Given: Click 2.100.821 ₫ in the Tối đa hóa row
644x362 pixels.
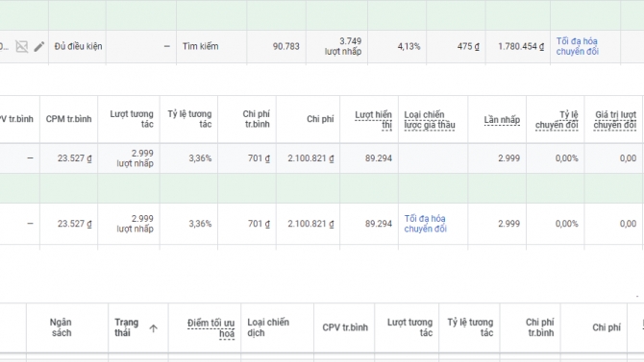Looking at the screenshot, I should point(310,224).
